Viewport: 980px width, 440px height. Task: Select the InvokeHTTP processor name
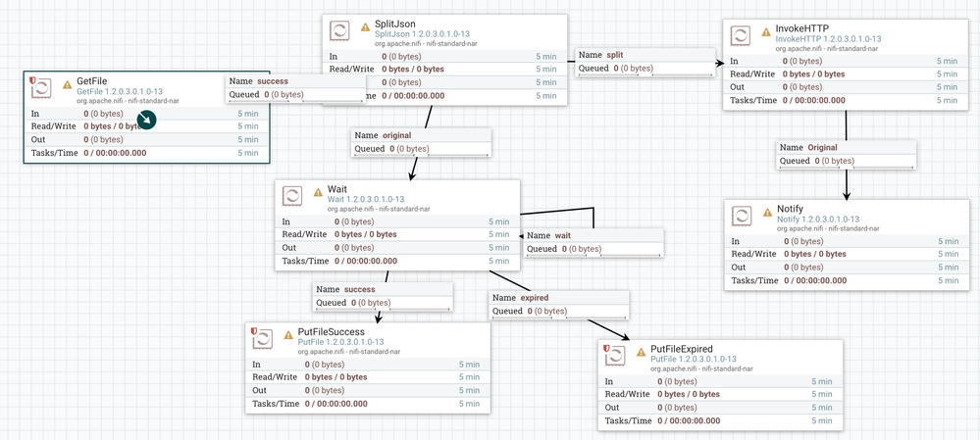tap(801, 28)
